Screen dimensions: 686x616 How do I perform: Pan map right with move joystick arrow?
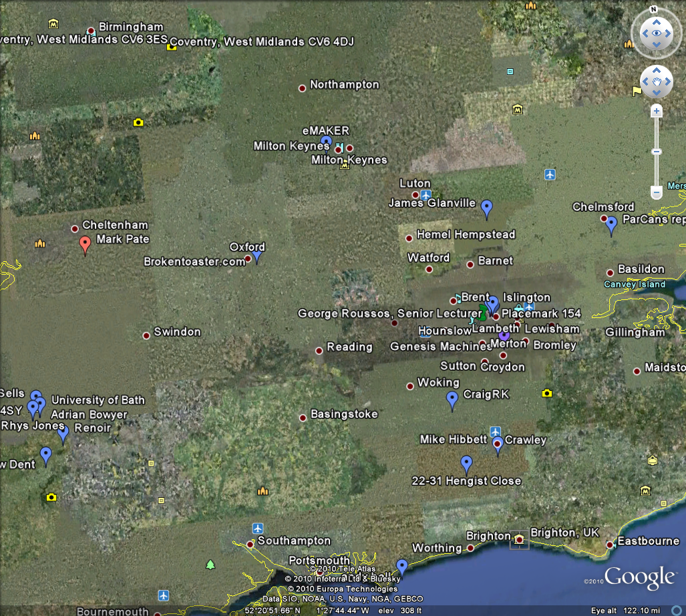coord(668,82)
